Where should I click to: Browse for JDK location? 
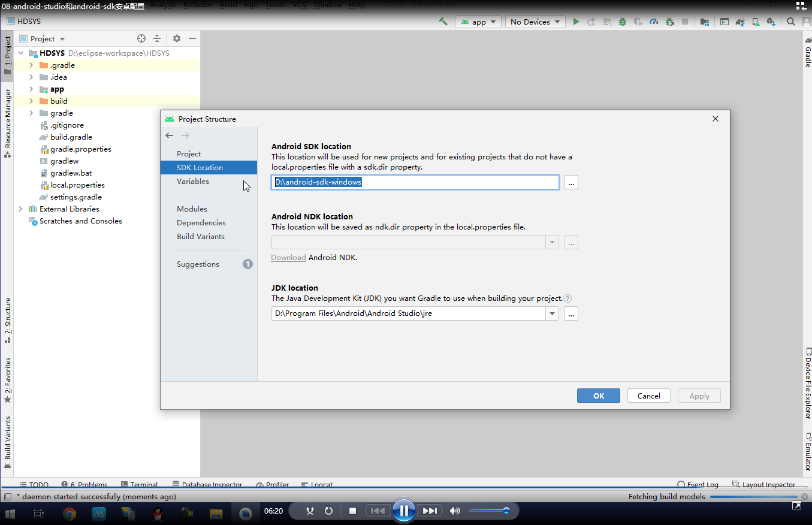571,313
